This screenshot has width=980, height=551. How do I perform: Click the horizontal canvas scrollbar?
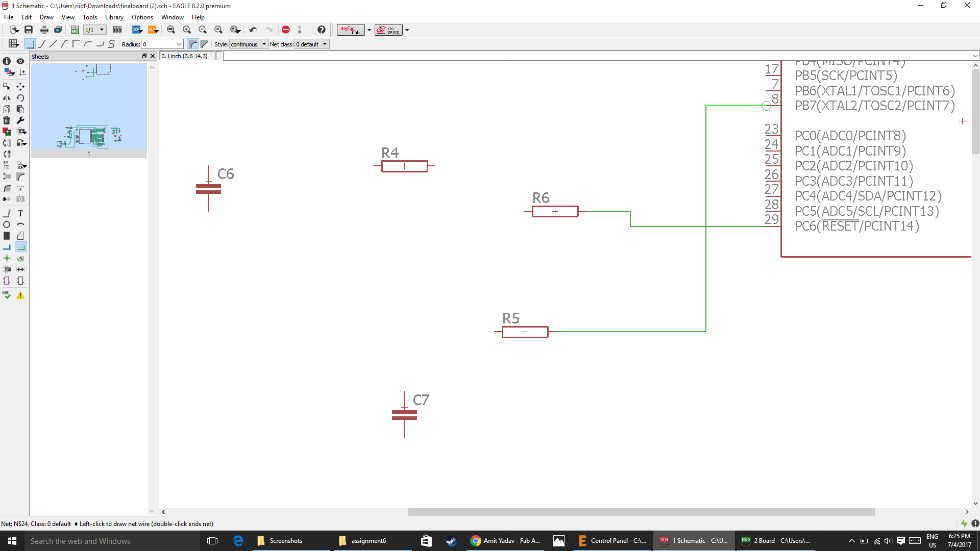coord(641,512)
